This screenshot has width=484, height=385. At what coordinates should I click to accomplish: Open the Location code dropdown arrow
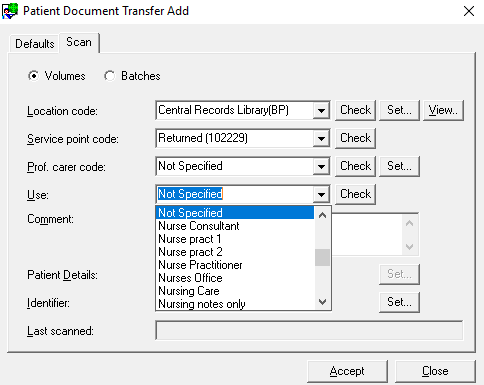pyautogui.click(x=321, y=110)
